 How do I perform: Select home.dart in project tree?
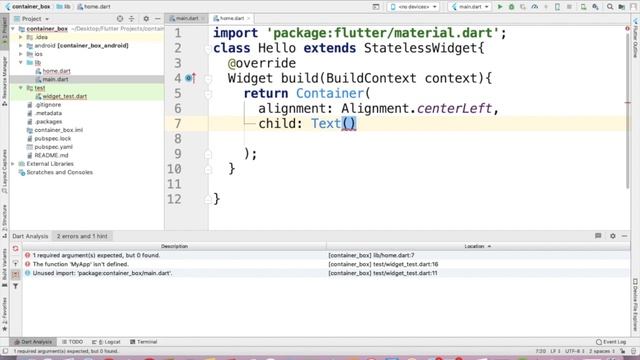pyautogui.click(x=56, y=71)
